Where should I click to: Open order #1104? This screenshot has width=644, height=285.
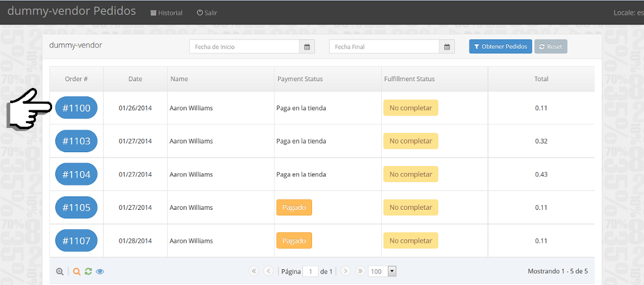click(76, 175)
